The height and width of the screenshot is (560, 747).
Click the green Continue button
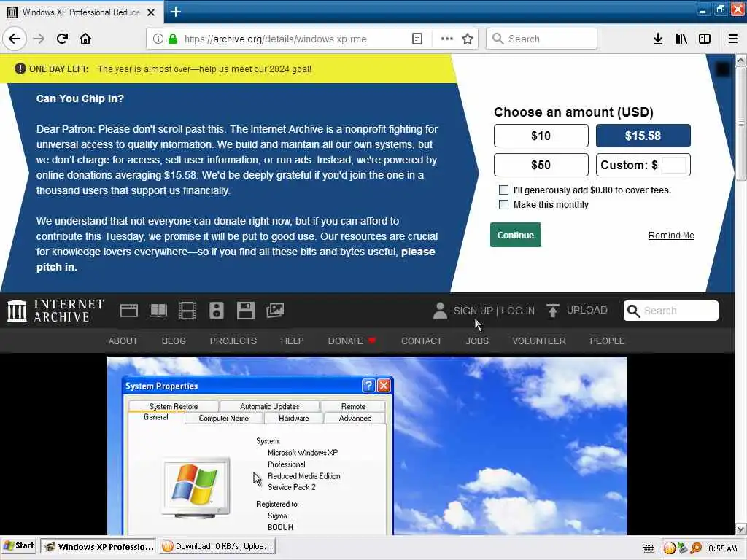[x=516, y=235]
